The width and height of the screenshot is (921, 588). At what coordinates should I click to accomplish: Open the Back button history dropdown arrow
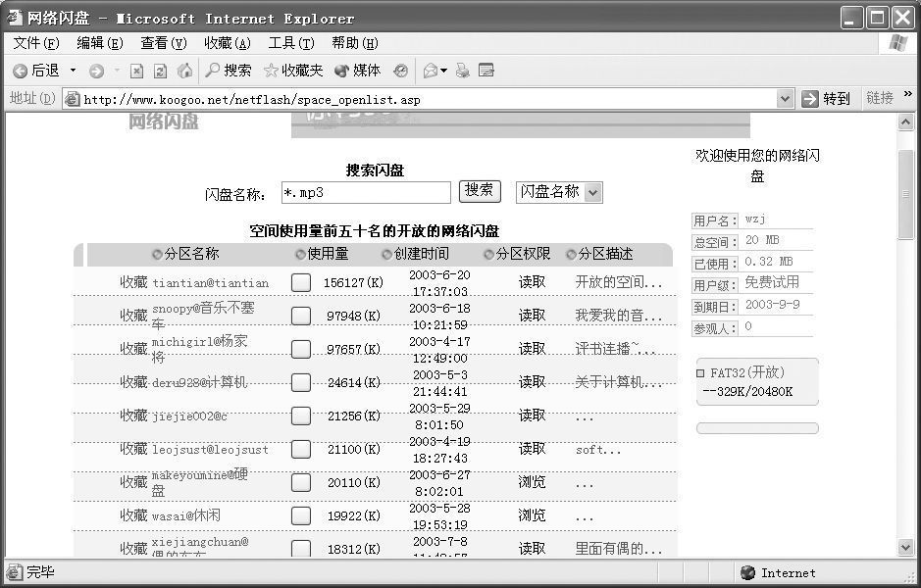pos(73,71)
